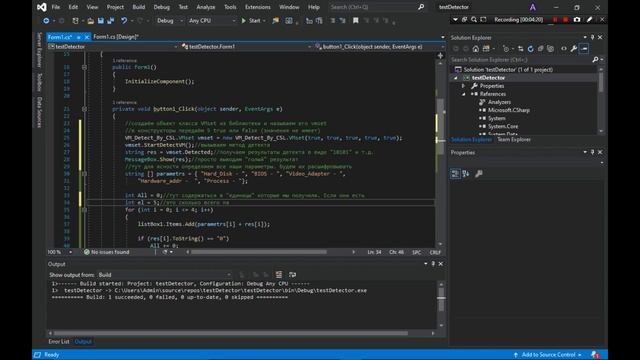Image resolution: width=640 pixels, height=360 pixels.
Task: Open the Show output from Build dropdown
Action: (164, 275)
